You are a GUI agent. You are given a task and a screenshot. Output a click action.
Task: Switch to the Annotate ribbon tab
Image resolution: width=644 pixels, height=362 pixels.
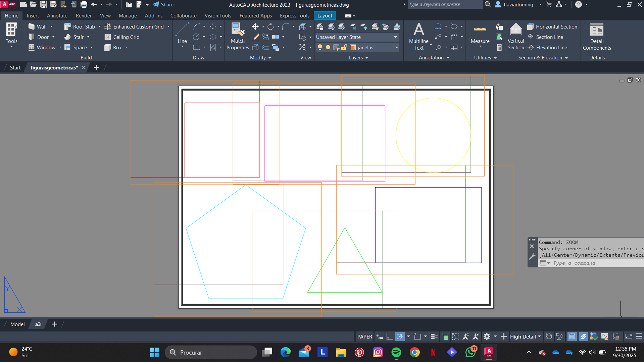tap(57, 16)
